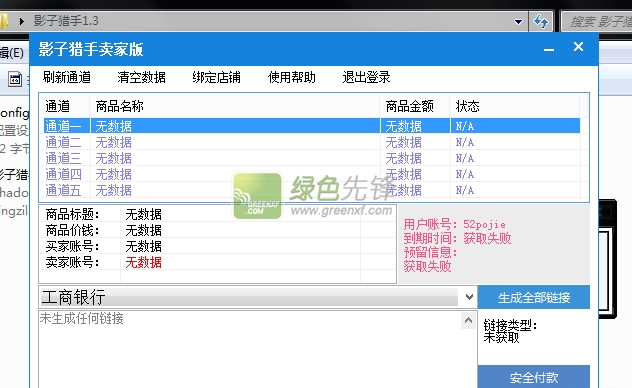
Task: Click the 状态 column header
Action: pyautogui.click(x=515, y=106)
